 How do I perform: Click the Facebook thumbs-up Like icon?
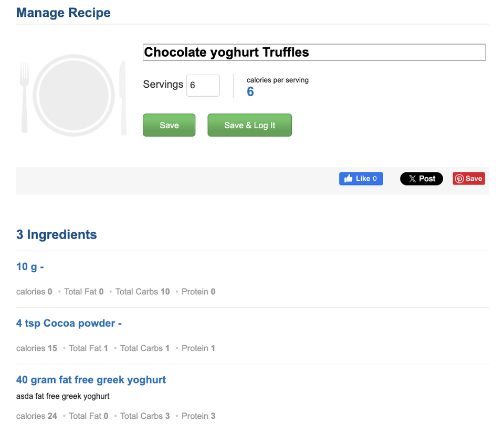coord(349,179)
